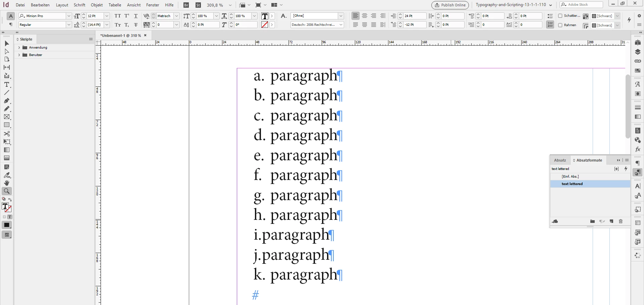Open the Adobe Stock (St) icon
Screen dimensions: 644x305
(x=198, y=5)
